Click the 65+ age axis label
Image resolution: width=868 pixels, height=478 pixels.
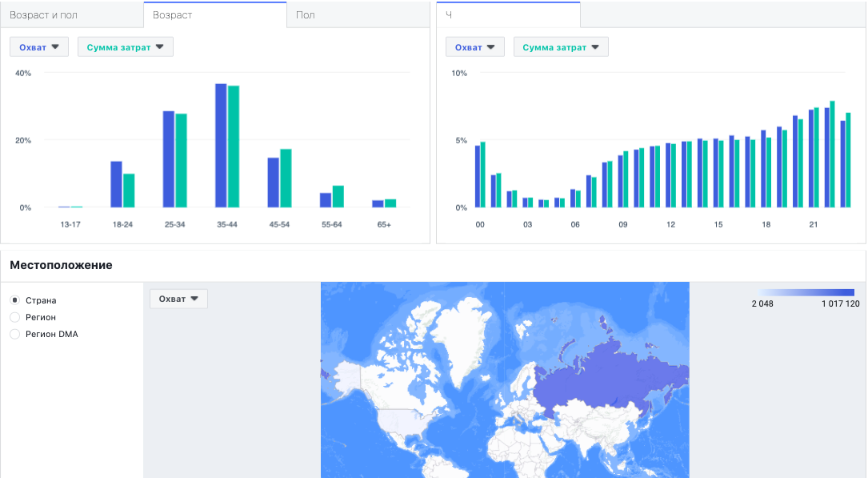click(x=384, y=224)
